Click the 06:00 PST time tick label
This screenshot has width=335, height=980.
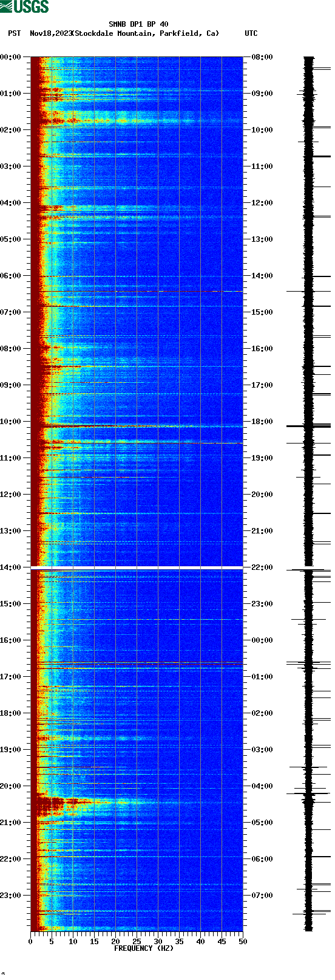[11, 276]
